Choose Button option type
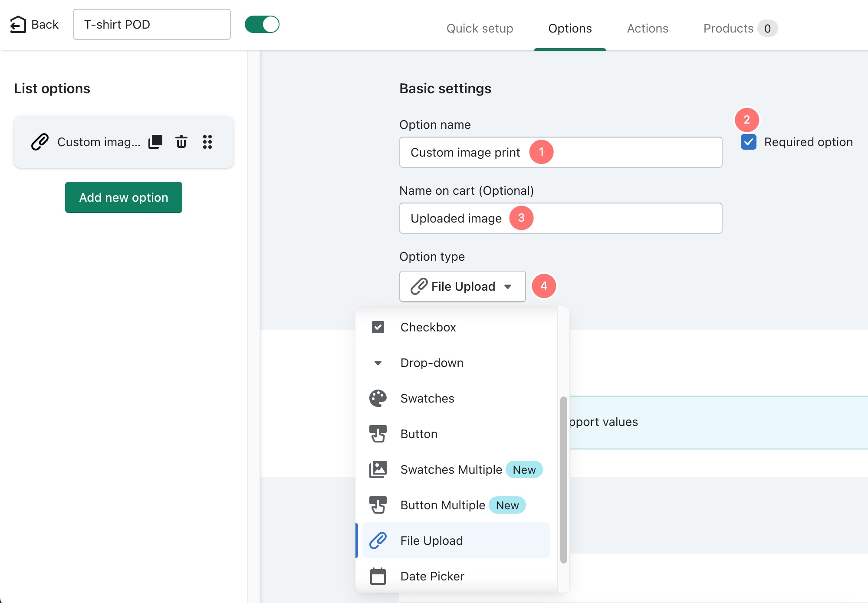Screen dimensions: 868x603 (x=456, y=434)
